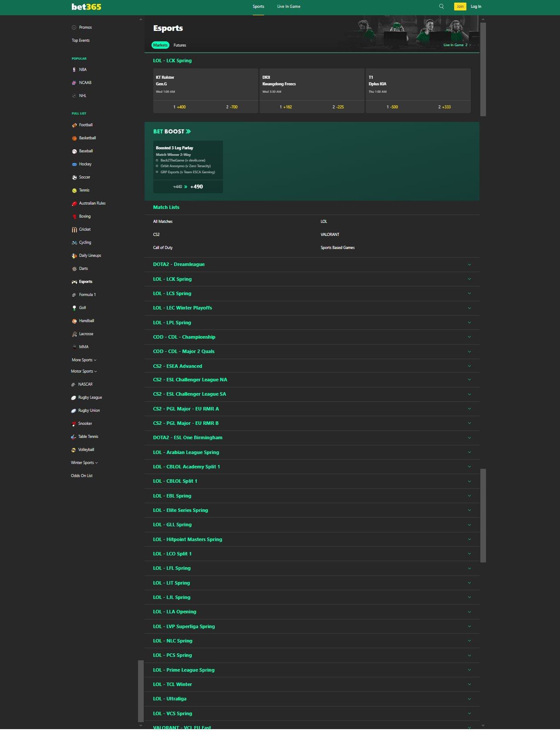560x740 pixels.
Task: Click the Handball icon
Action: click(74, 321)
